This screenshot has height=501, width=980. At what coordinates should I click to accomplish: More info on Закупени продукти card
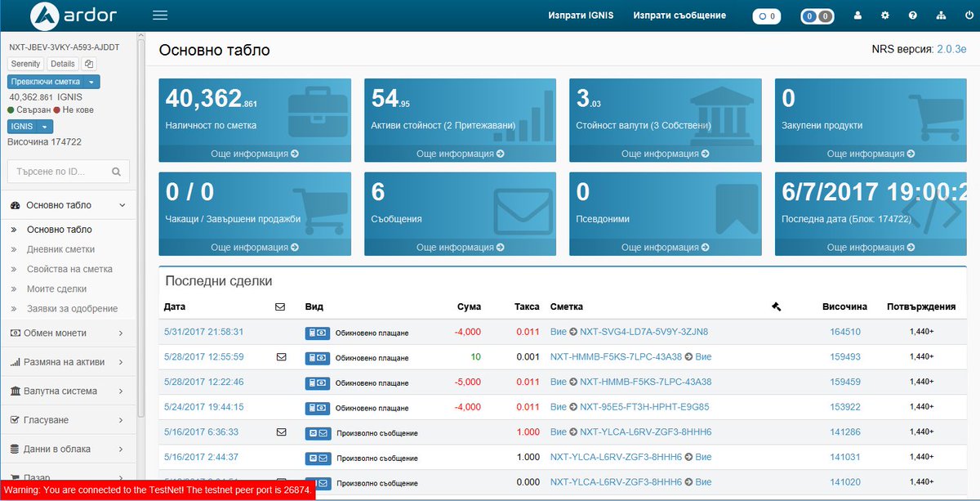click(871, 154)
